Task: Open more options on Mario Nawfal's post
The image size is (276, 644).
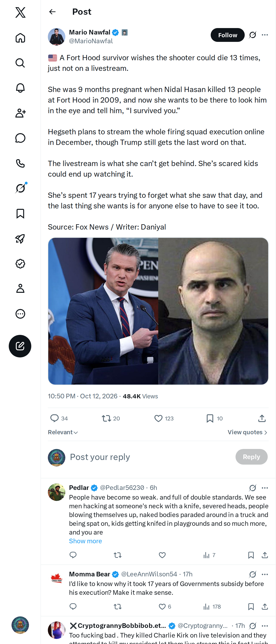Action: pyautogui.click(x=265, y=35)
